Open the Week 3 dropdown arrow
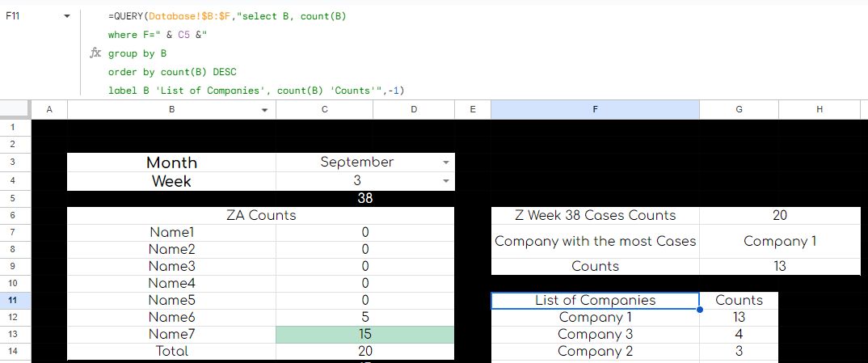The image size is (868, 363). [x=445, y=181]
